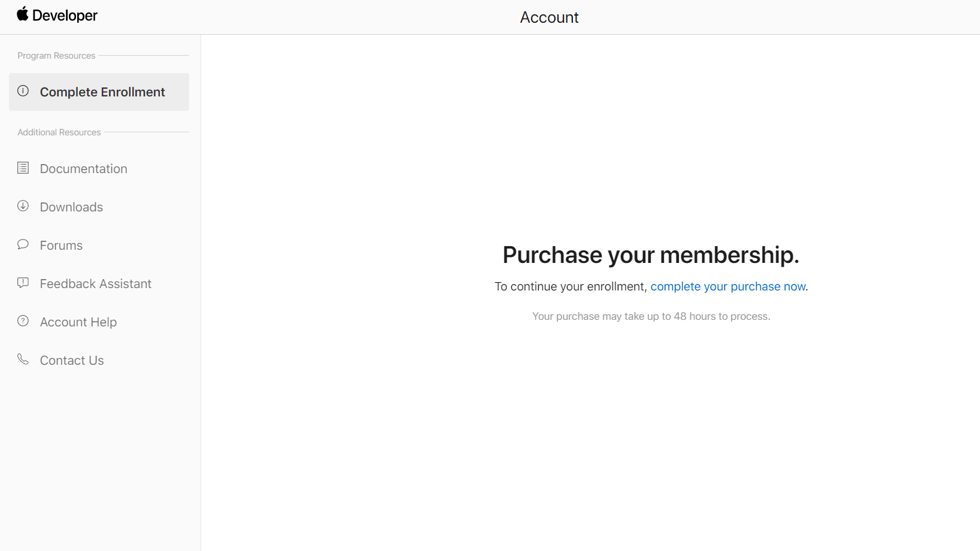Click the Account page title
980x551 pixels.
(x=549, y=17)
